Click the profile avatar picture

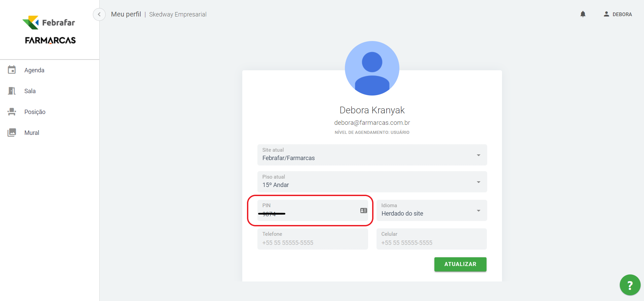(x=372, y=68)
